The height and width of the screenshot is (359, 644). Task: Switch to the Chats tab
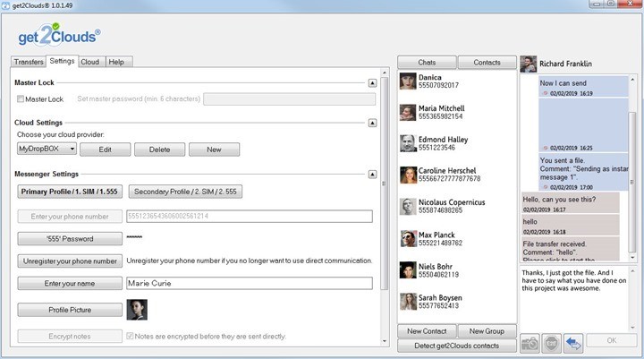427,63
